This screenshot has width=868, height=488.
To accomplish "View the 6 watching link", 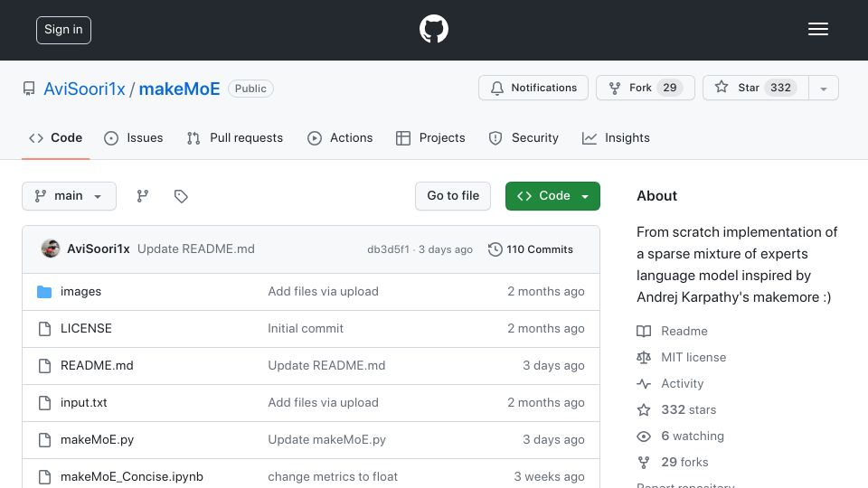I will [x=693, y=436].
